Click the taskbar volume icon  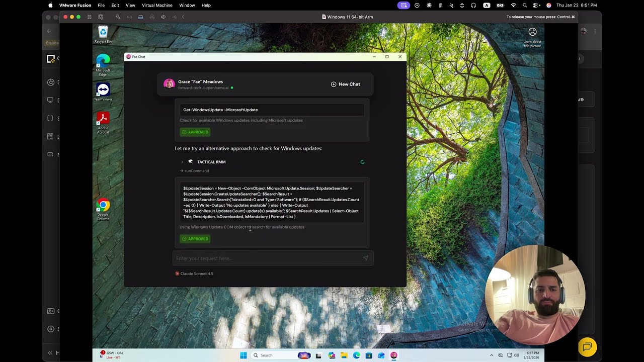coord(517,355)
